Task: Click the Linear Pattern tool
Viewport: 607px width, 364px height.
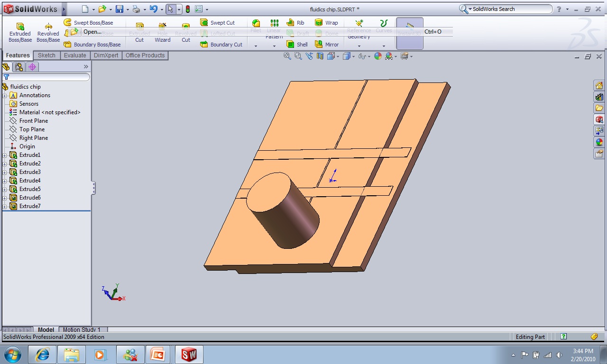Action: point(274,29)
